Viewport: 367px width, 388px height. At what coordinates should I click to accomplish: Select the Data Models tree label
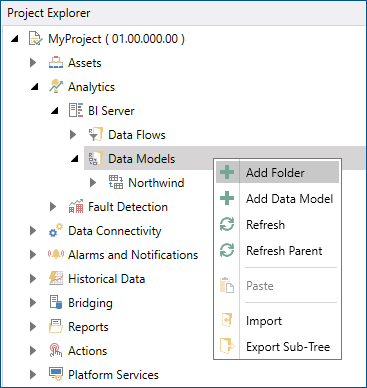click(x=141, y=159)
